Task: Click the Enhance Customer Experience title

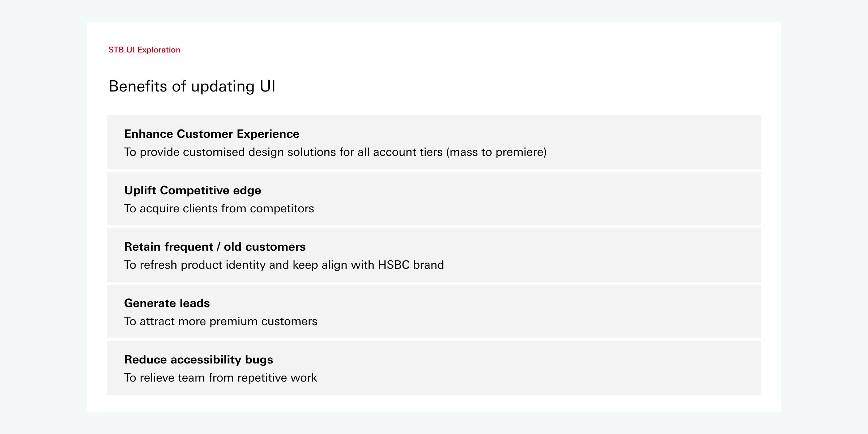Action: click(212, 134)
